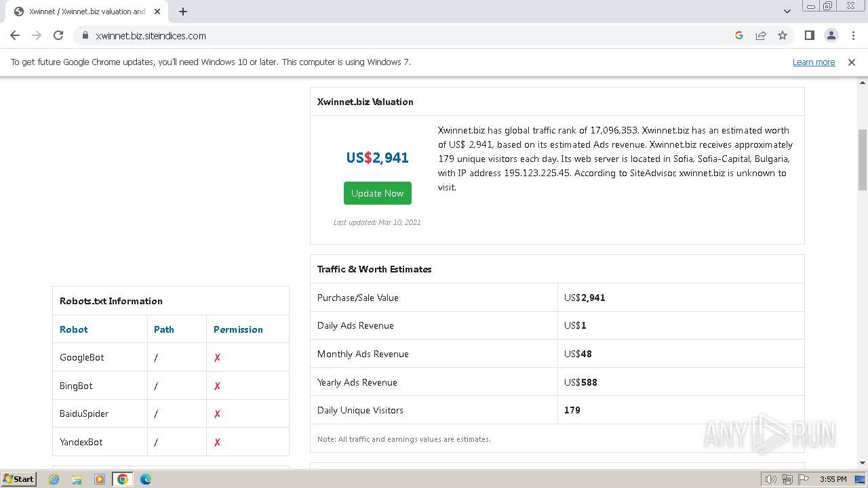868x488 pixels.
Task: Select Daily Unique Visitors value 179
Action: click(x=572, y=410)
